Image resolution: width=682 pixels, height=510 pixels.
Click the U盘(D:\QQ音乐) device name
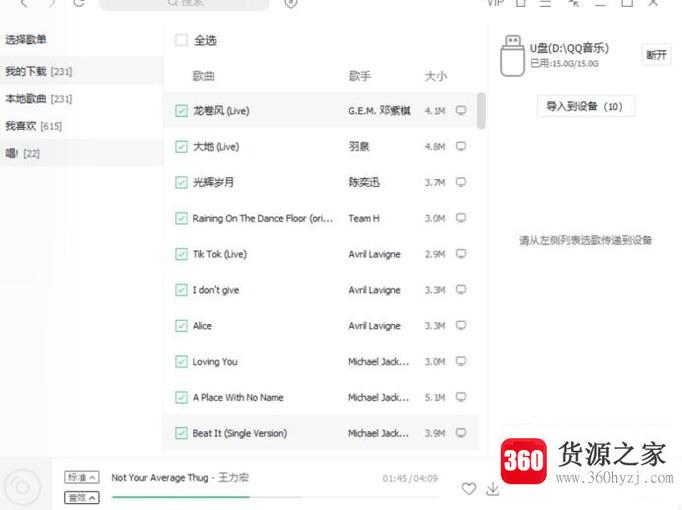pos(569,48)
